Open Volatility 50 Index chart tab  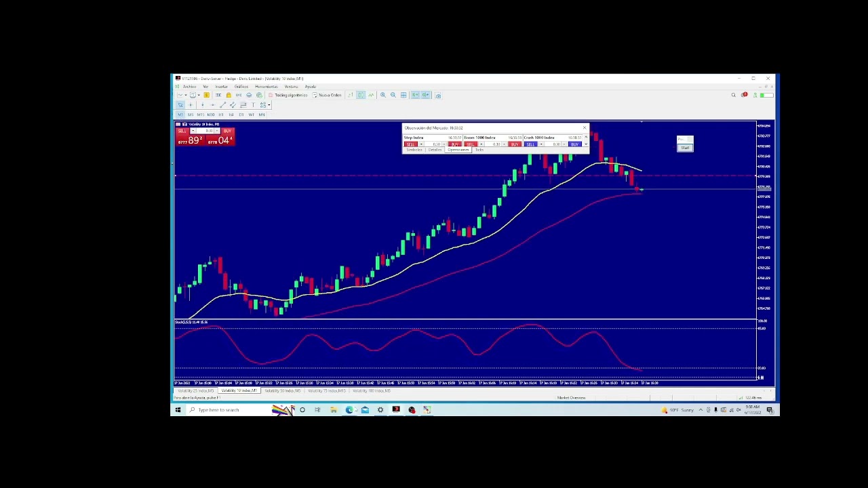click(282, 390)
